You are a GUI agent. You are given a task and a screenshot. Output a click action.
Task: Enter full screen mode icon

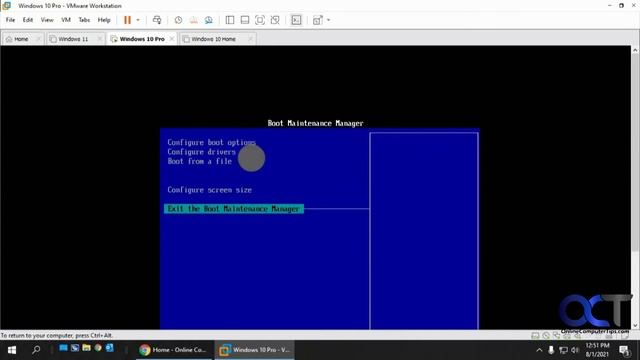click(260, 20)
